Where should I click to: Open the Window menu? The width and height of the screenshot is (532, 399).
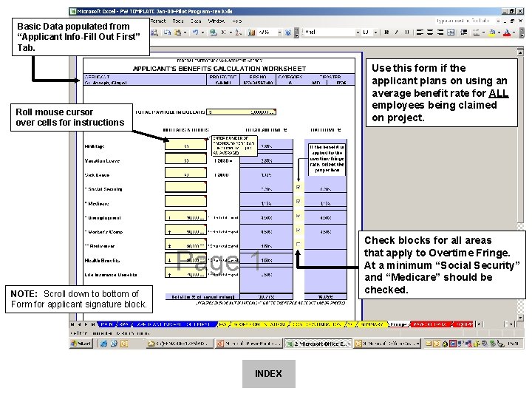coord(216,21)
